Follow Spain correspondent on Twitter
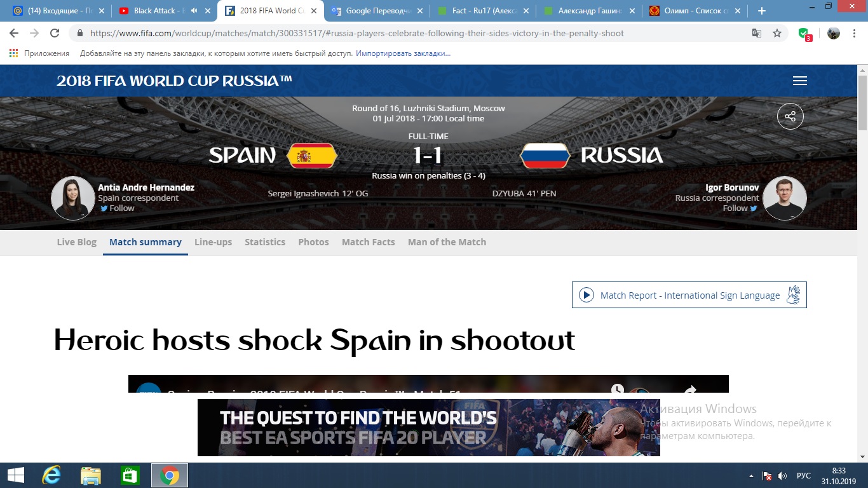 (x=117, y=208)
